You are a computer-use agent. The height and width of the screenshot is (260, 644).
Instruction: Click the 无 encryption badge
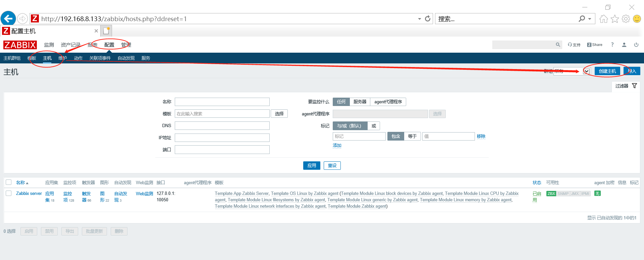(597, 194)
